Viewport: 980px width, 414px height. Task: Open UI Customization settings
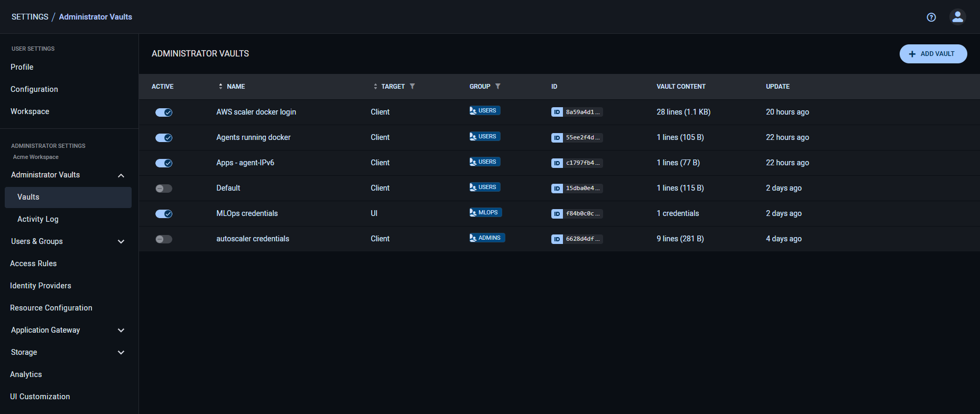tap(40, 397)
